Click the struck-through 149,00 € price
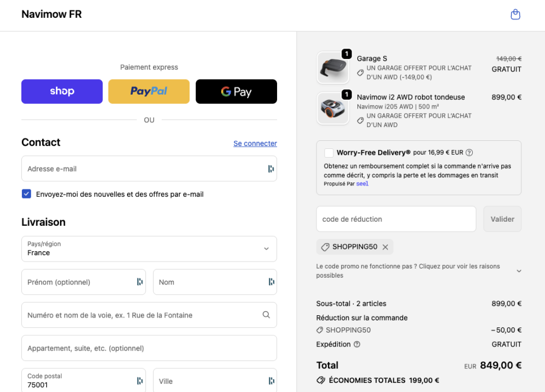Viewport: 545px width, 392px height. (509, 59)
